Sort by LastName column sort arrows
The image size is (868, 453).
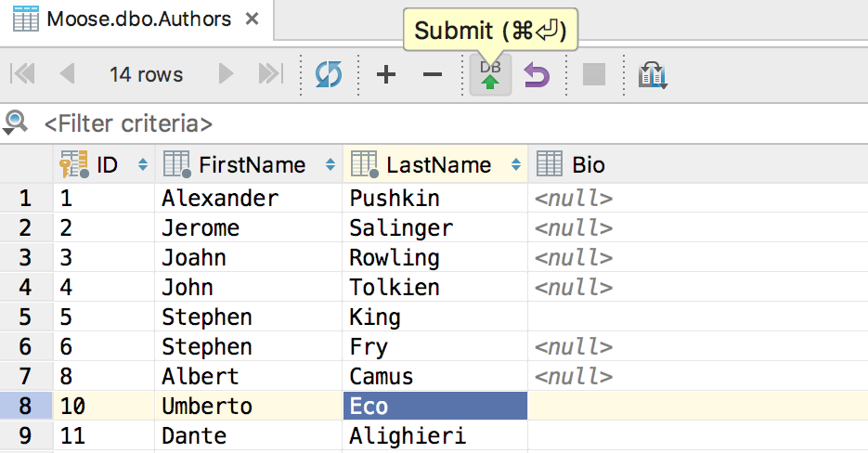[516, 164]
